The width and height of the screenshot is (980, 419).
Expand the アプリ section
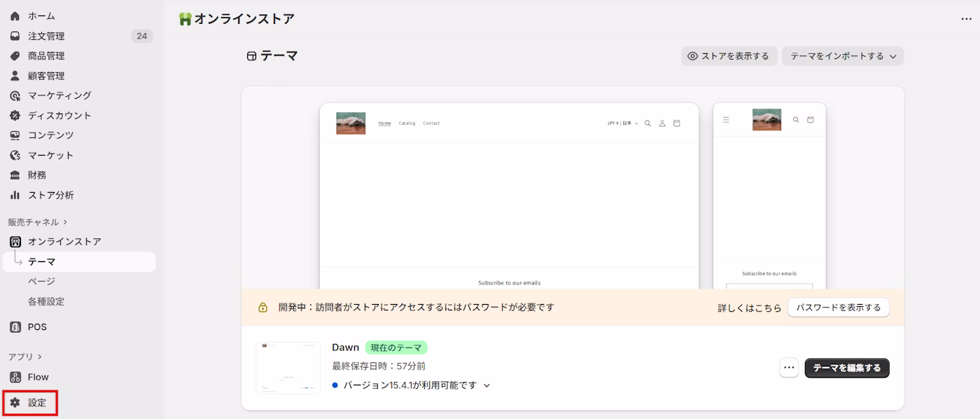(29, 356)
